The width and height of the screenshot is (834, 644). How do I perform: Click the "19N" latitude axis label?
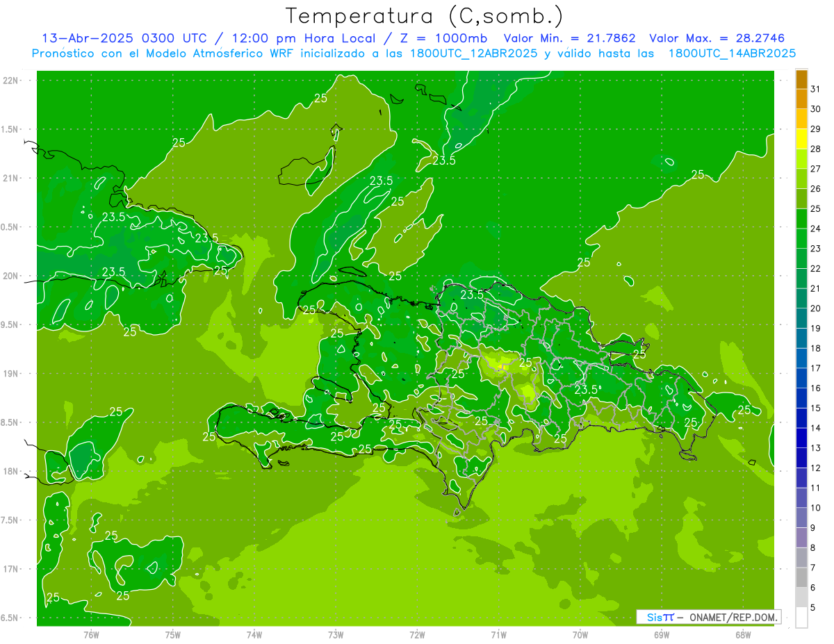point(11,374)
